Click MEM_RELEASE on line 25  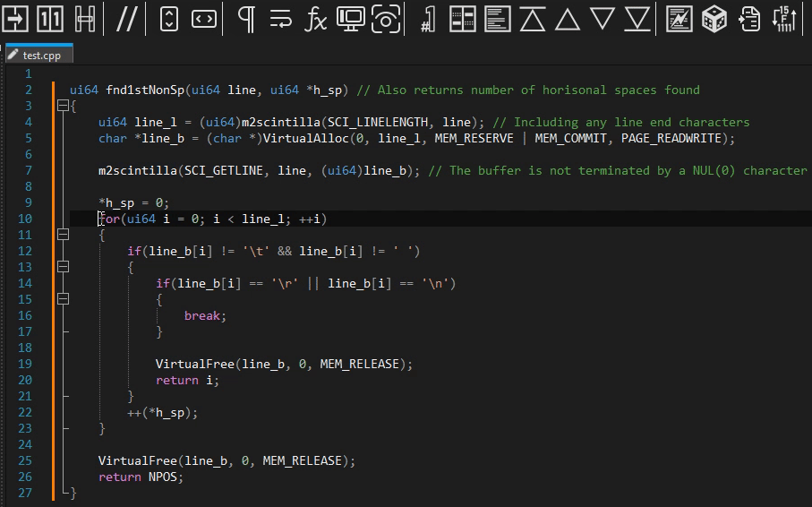tap(303, 460)
